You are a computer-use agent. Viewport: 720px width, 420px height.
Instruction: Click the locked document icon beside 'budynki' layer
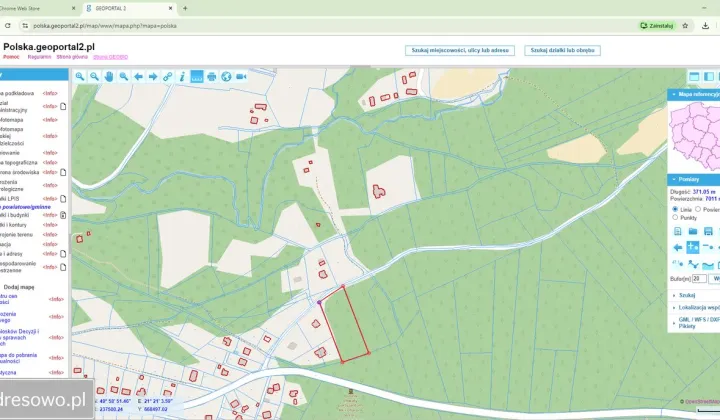coord(63,215)
